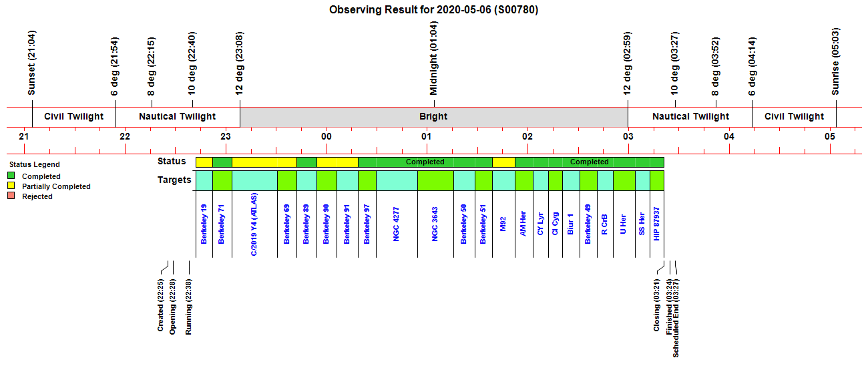This screenshot has width=868, height=374.
Task: Click the gray Bright period bar
Action: (434, 117)
